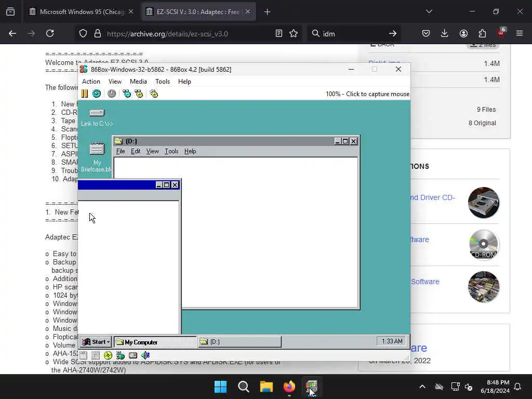This screenshot has height=399, width=532.
Task: Click Firefox icon on Windows taskbar
Action: (x=289, y=387)
